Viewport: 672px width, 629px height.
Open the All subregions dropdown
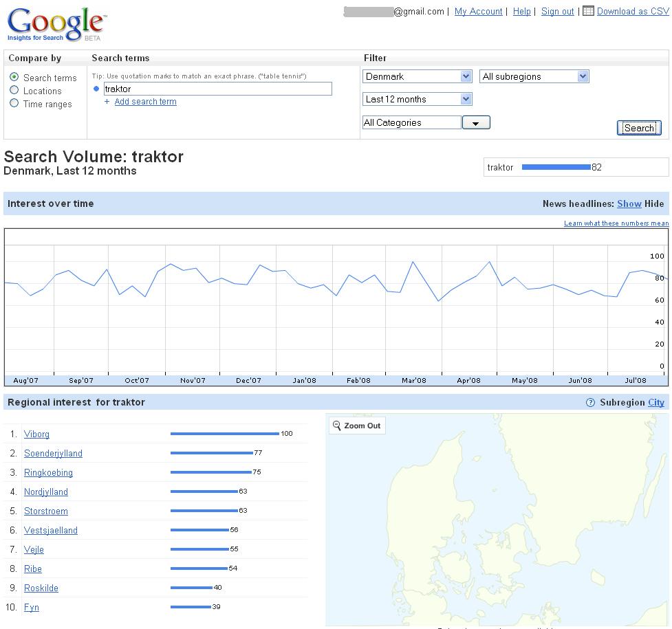583,76
